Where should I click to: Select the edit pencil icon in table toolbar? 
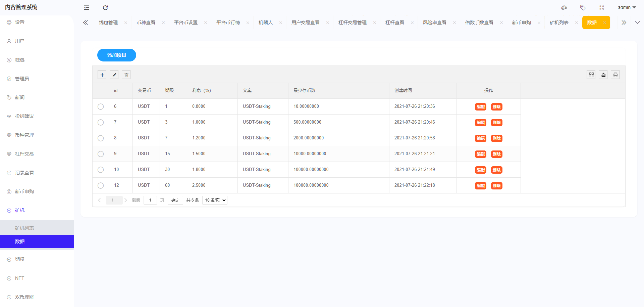click(114, 75)
